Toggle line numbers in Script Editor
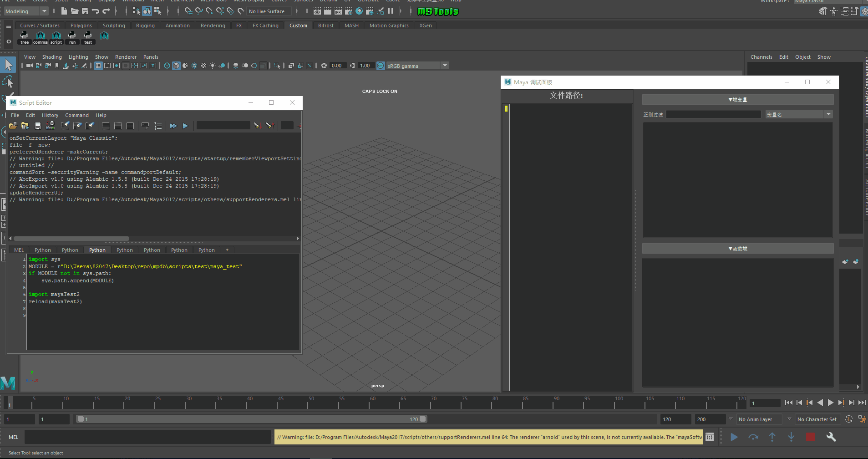This screenshot has width=868, height=459. click(158, 126)
